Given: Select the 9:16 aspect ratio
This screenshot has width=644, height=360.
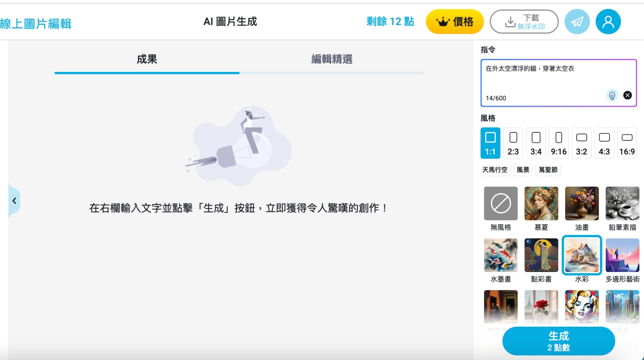Looking at the screenshot, I should tap(559, 143).
